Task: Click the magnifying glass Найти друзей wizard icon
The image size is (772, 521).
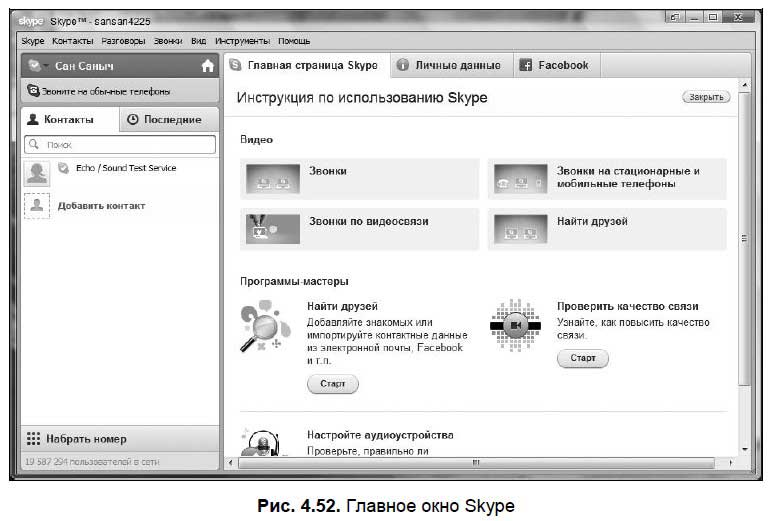Action: coord(265,326)
